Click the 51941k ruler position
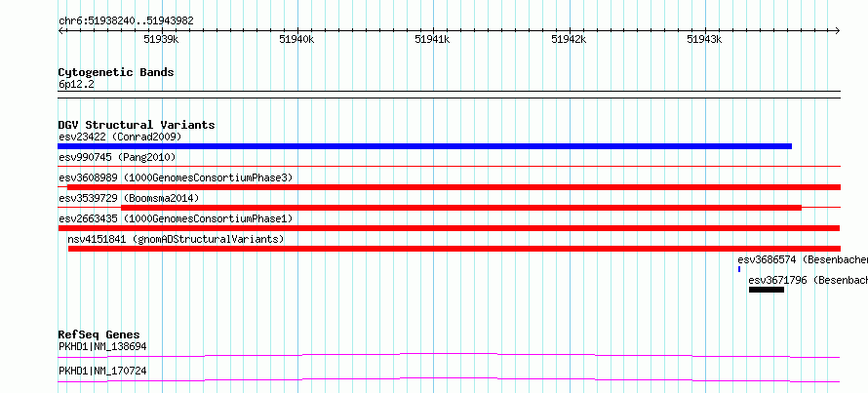This screenshot has height=393, width=868. (432, 39)
